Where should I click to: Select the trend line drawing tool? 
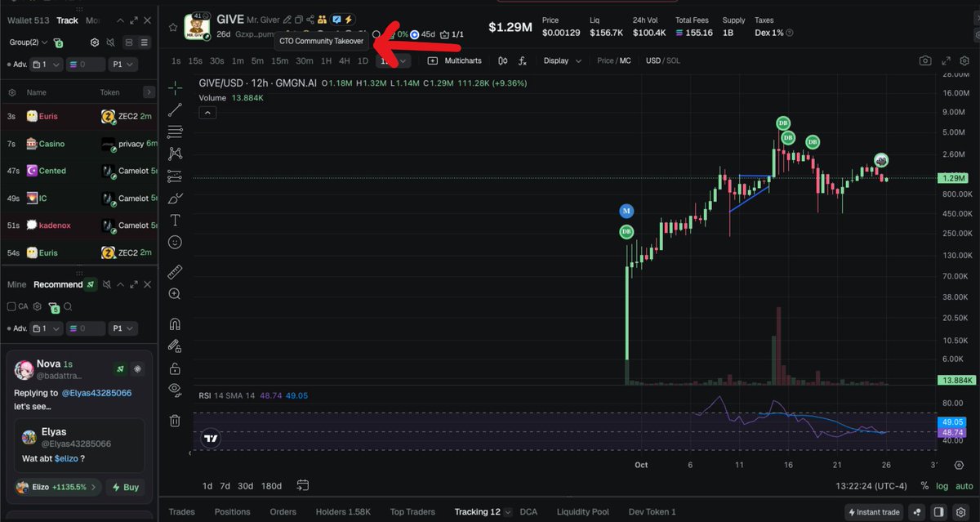coord(175,109)
